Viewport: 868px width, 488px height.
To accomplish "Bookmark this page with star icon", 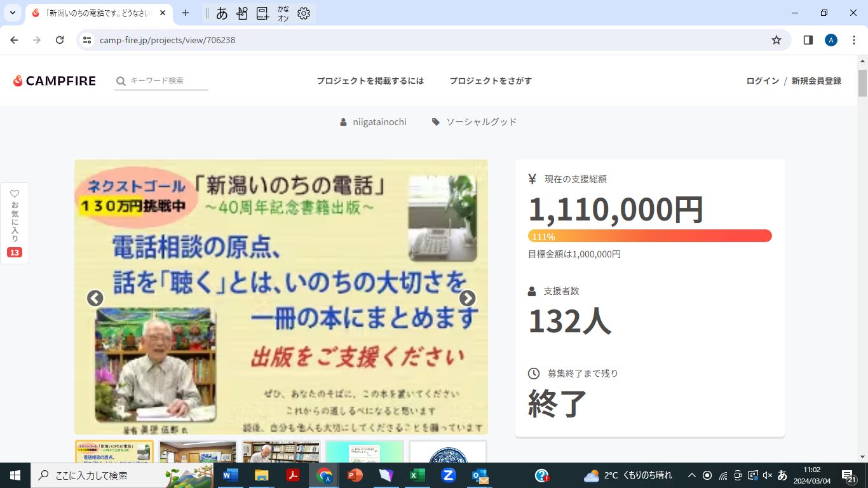I will [x=776, y=40].
